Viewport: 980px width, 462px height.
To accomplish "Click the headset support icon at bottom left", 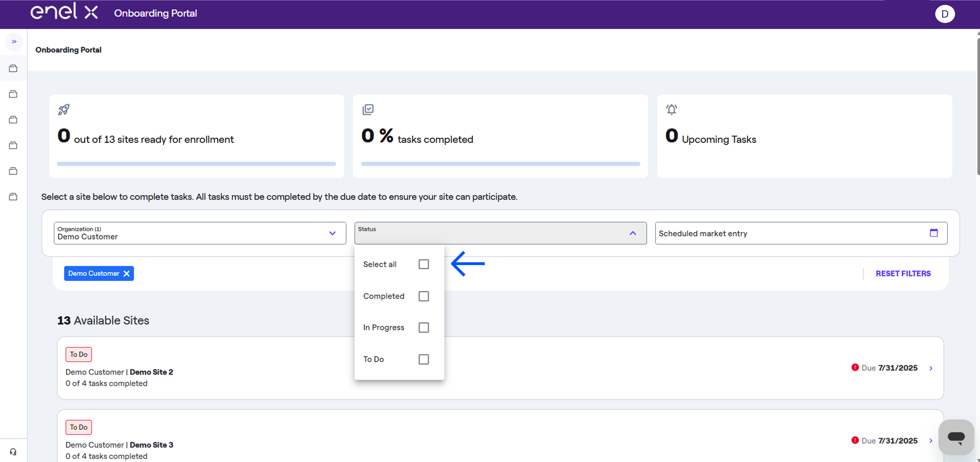I will click(13, 451).
